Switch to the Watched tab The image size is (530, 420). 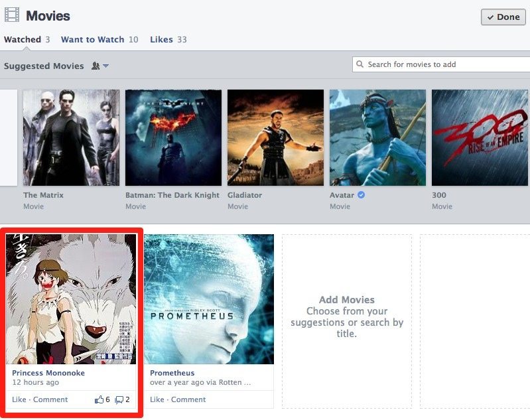click(27, 40)
